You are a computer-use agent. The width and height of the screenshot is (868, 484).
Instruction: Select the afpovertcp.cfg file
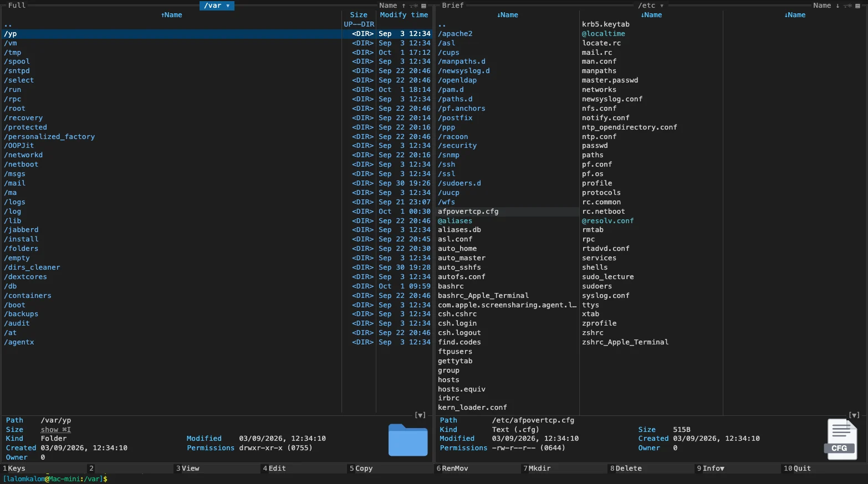(507, 212)
